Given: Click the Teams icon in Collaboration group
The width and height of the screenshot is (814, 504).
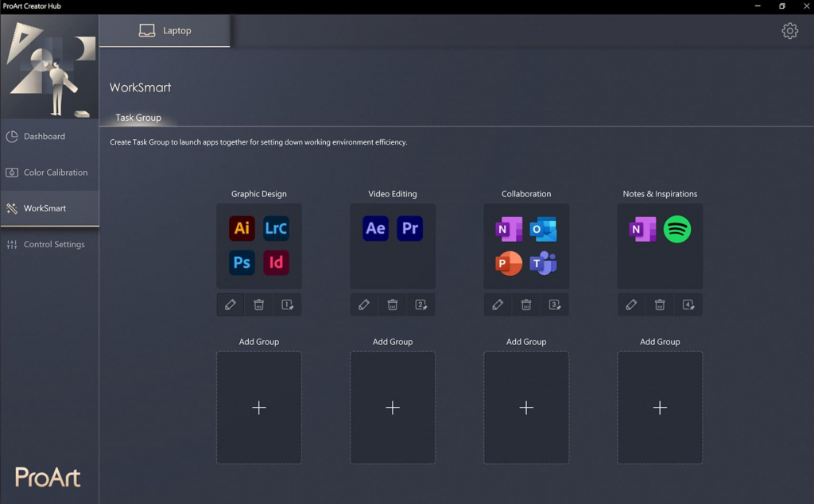Looking at the screenshot, I should coord(543,263).
